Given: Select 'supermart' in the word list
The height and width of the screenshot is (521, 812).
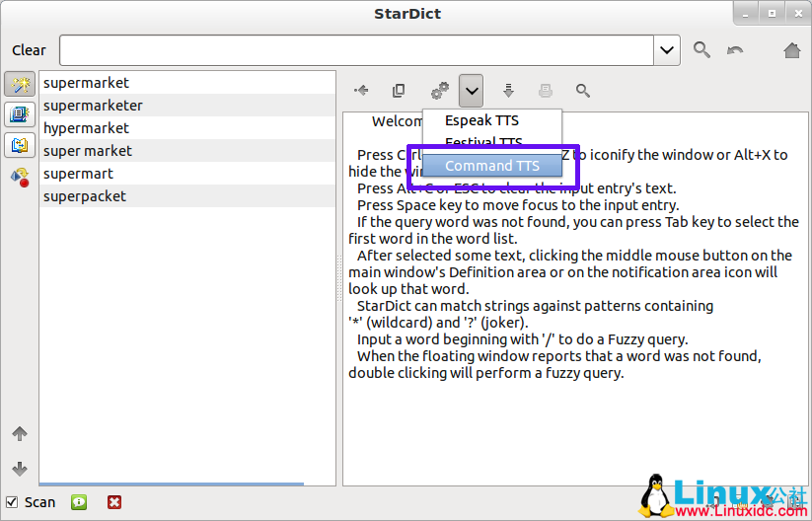Looking at the screenshot, I should (187, 174).
